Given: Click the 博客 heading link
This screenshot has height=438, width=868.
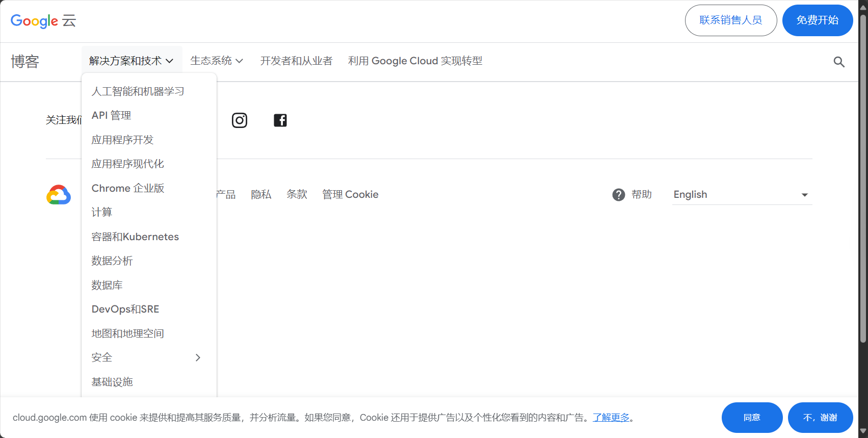Looking at the screenshot, I should point(25,62).
